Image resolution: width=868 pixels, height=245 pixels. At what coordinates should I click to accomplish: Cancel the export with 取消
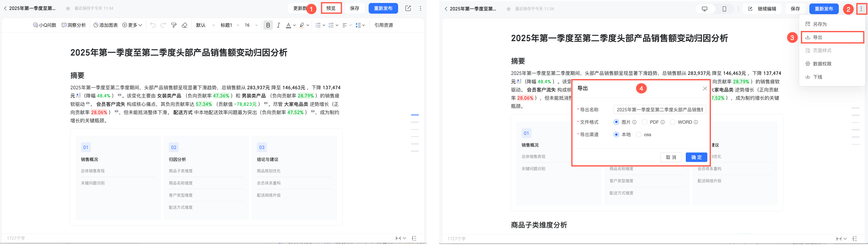[x=671, y=157]
